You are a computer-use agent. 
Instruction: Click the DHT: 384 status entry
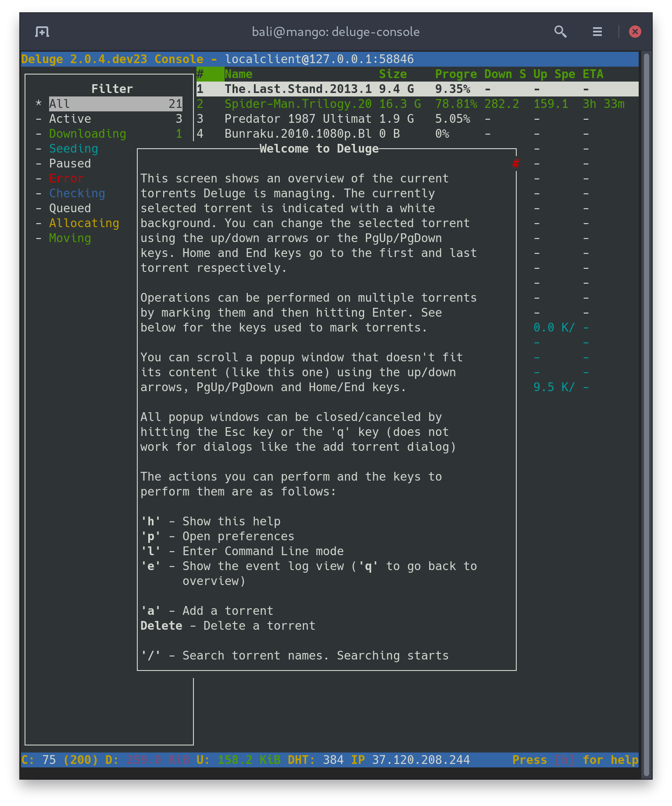(x=315, y=760)
